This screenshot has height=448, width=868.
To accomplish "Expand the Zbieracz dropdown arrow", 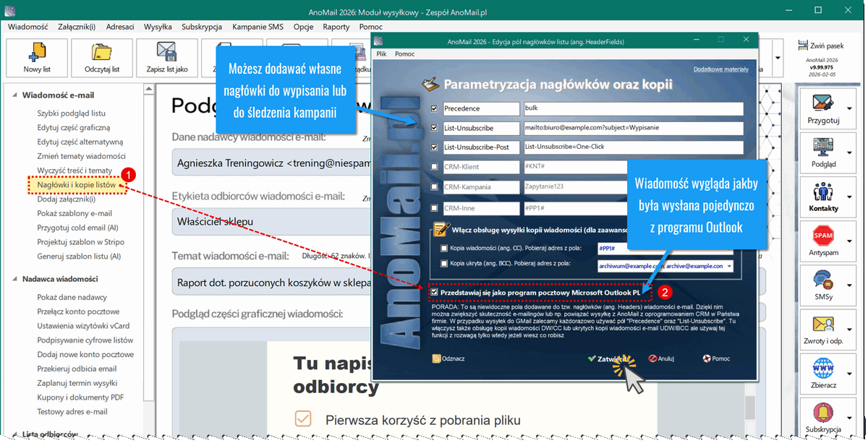I will click(849, 374).
